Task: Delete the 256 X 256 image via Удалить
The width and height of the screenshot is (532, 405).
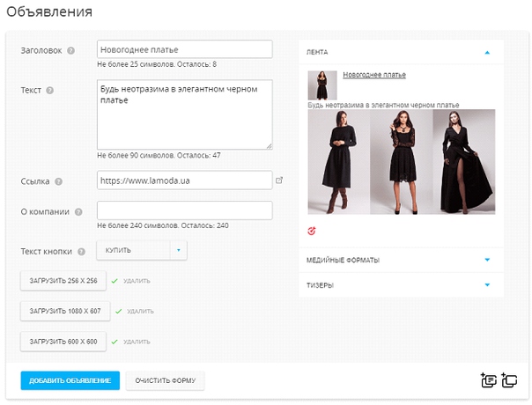Action: click(137, 281)
